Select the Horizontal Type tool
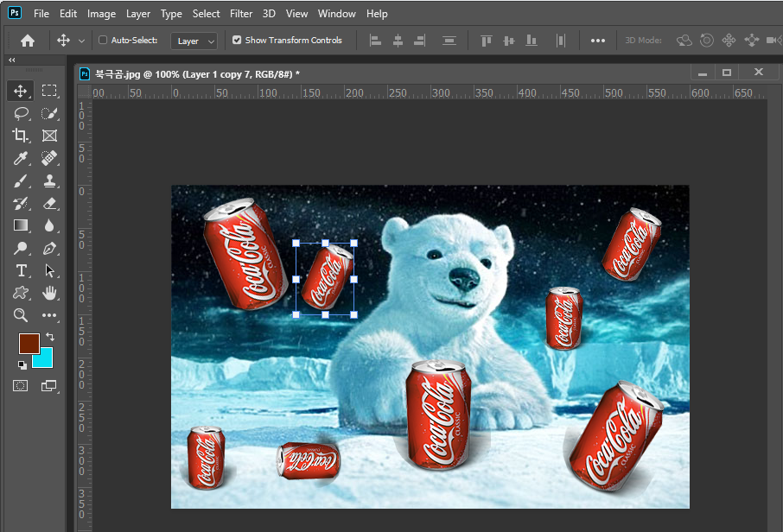The height and width of the screenshot is (532, 783). coord(20,270)
